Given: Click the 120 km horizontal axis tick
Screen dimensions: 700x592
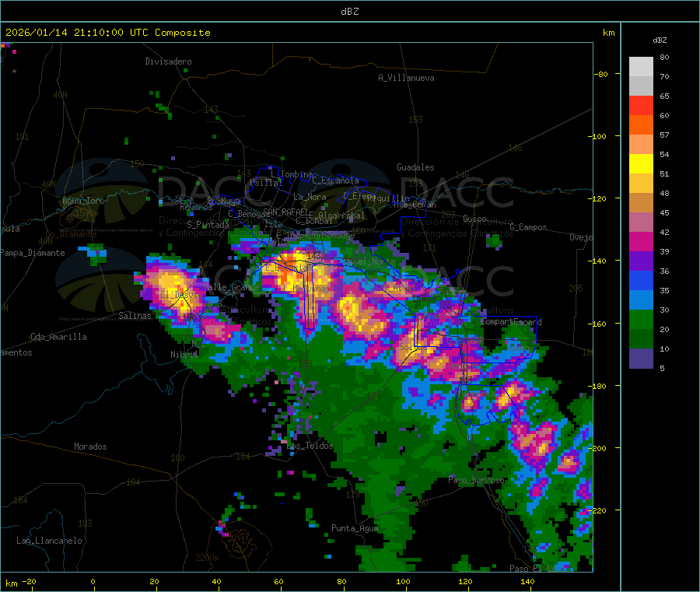Looking at the screenshot, I should point(466,582).
